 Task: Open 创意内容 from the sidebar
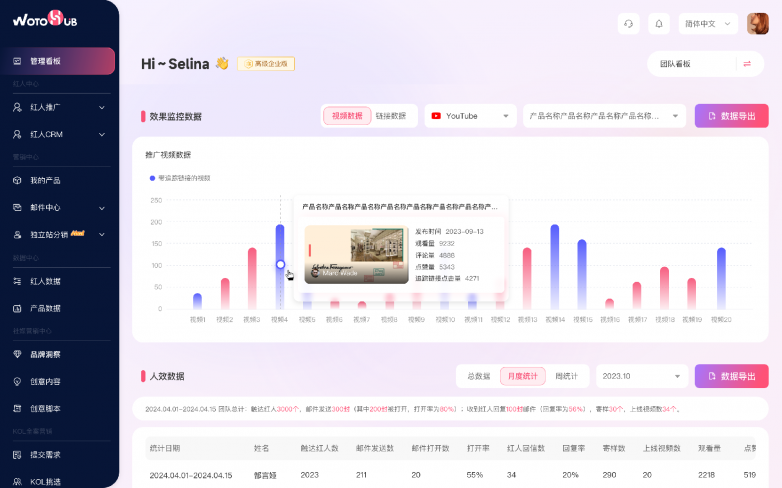coord(45,381)
